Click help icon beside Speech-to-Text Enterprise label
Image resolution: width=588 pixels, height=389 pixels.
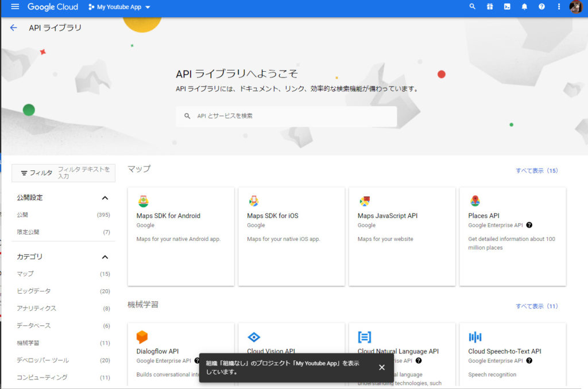529,361
